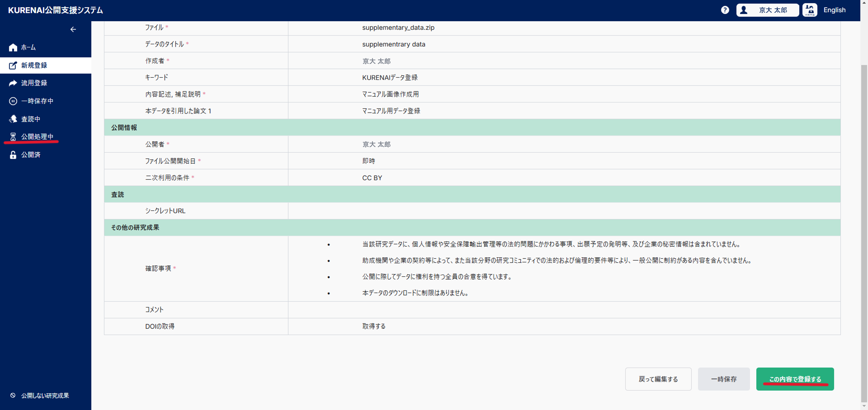Click the 確認事項 label

point(158,268)
